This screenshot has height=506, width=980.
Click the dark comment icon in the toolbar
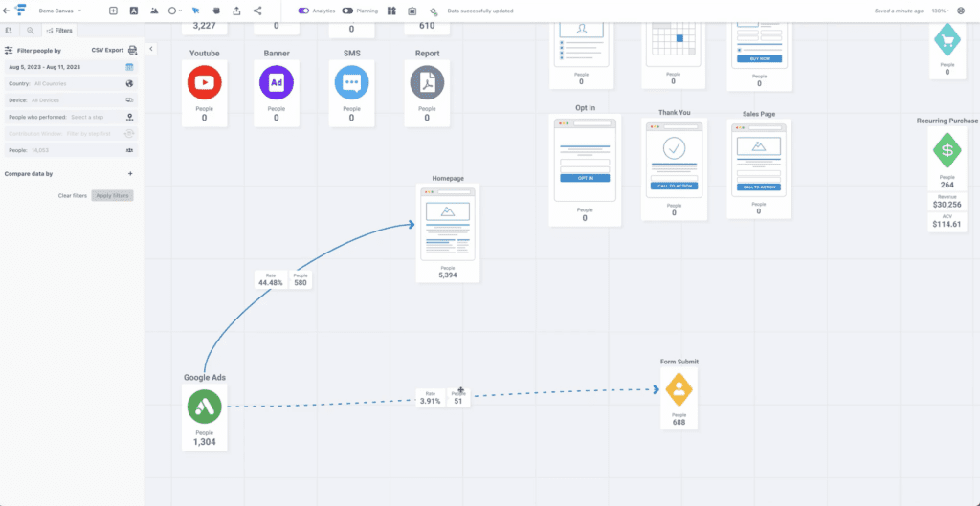coord(216,11)
